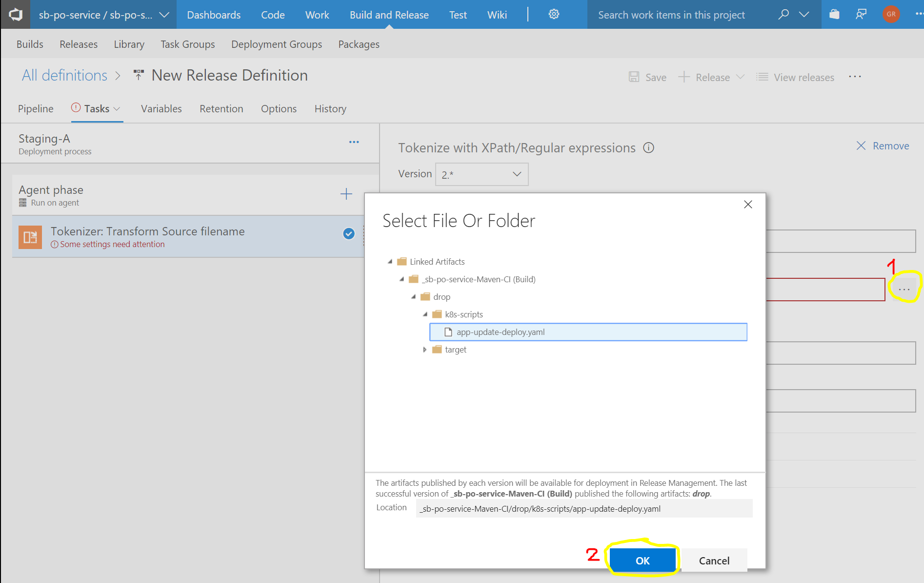The image size is (924, 583).
Task: Expand the target folder
Action: pos(424,350)
